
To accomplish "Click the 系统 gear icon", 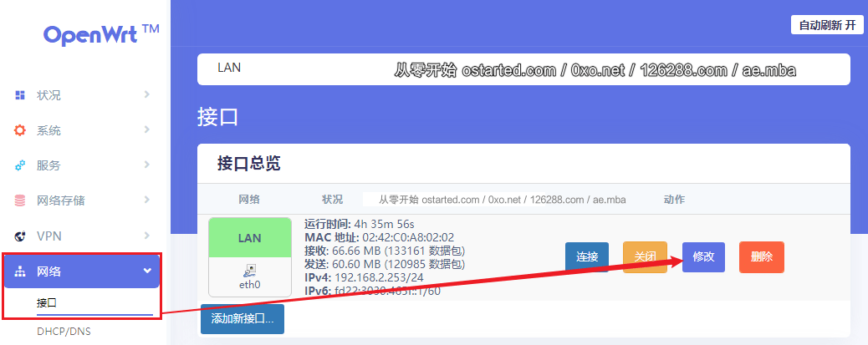I will coord(20,130).
